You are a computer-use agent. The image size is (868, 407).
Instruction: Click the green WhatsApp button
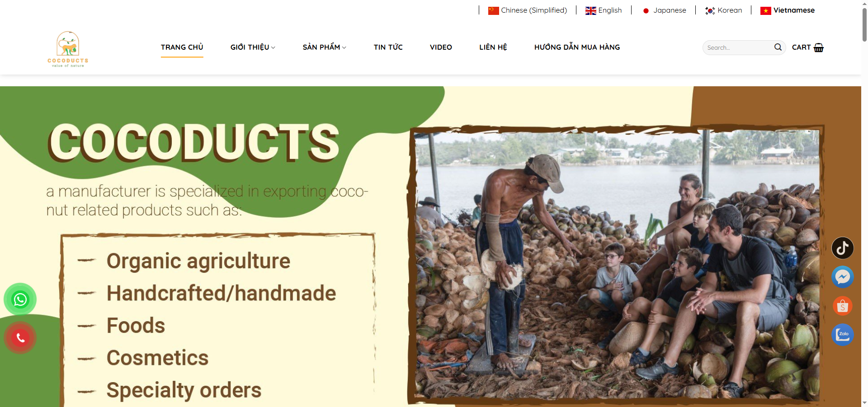click(x=20, y=299)
